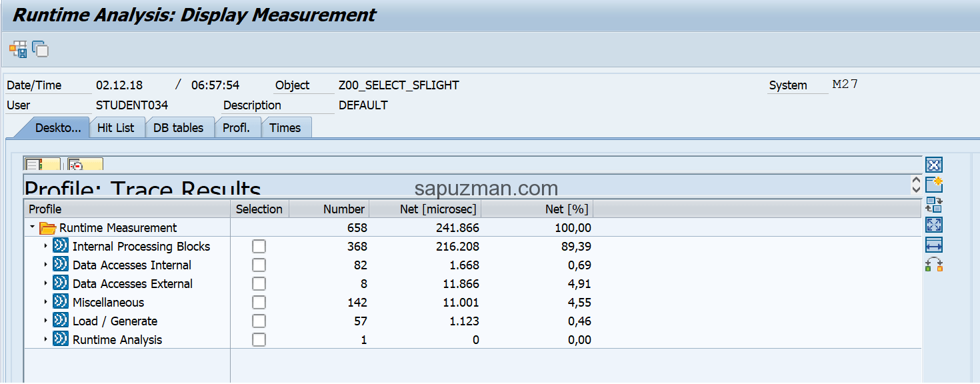Click the time value 06:57:54
The height and width of the screenshot is (384, 980).
click(x=215, y=85)
